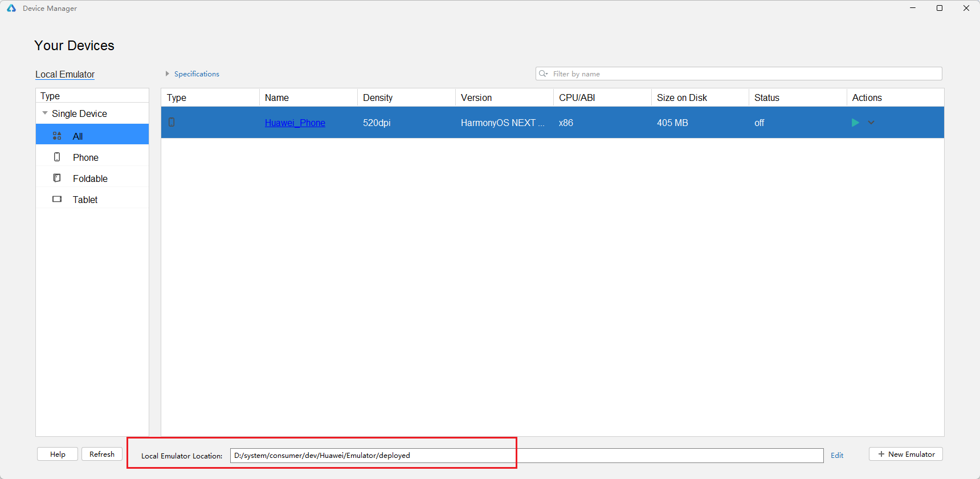Click the Phone category icon
The width and height of the screenshot is (980, 479).
click(57, 157)
